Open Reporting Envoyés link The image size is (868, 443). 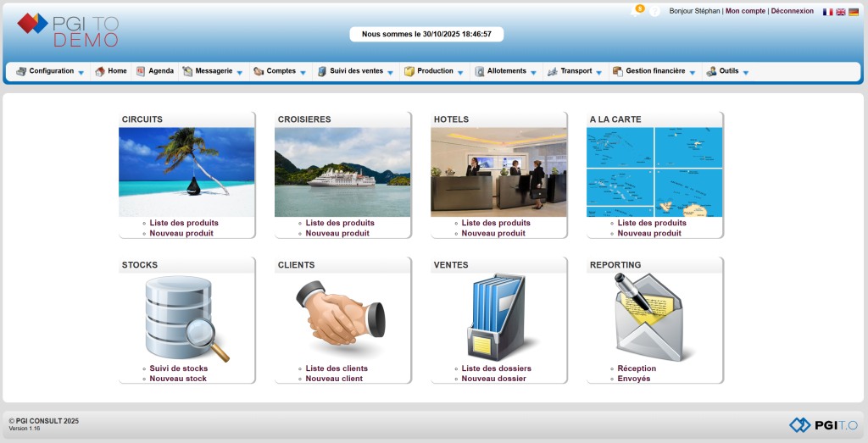[x=634, y=379]
